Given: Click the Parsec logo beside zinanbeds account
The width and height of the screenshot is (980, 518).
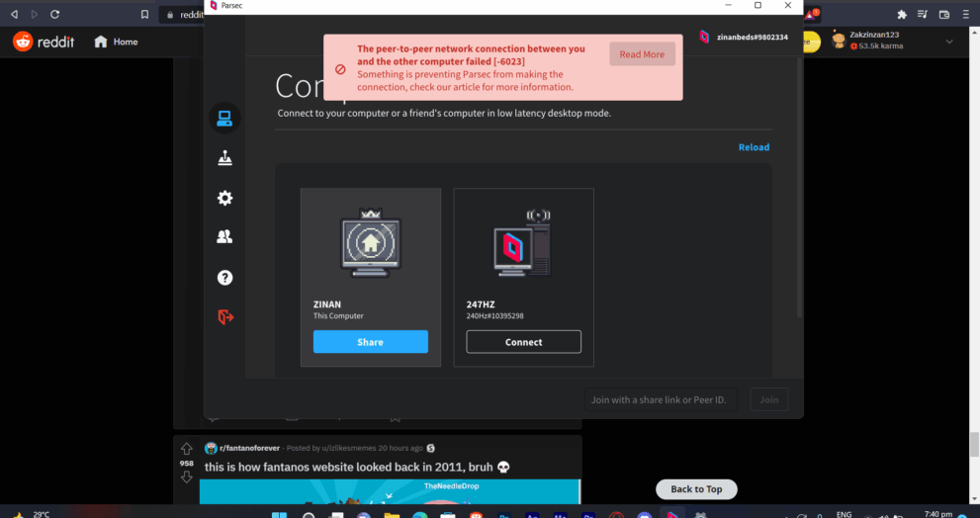Looking at the screenshot, I should click(704, 37).
